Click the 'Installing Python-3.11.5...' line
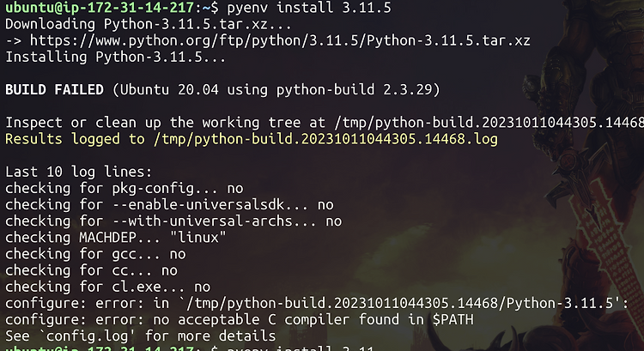 (x=115, y=57)
